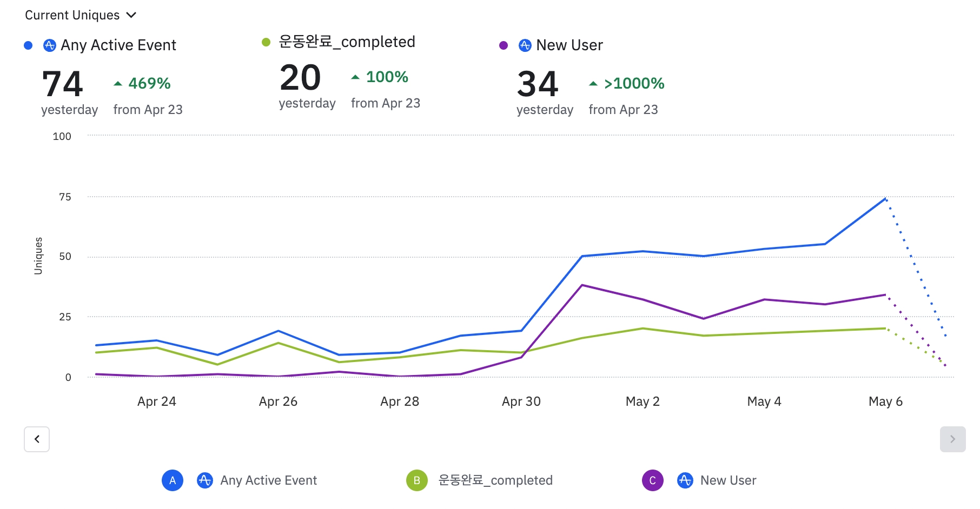The width and height of the screenshot is (980, 509).
Task: Click the 100% change figure
Action: (x=387, y=77)
